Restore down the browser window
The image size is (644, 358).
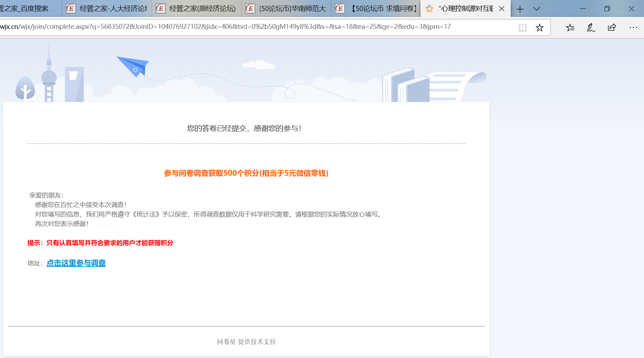pyautogui.click(x=607, y=9)
